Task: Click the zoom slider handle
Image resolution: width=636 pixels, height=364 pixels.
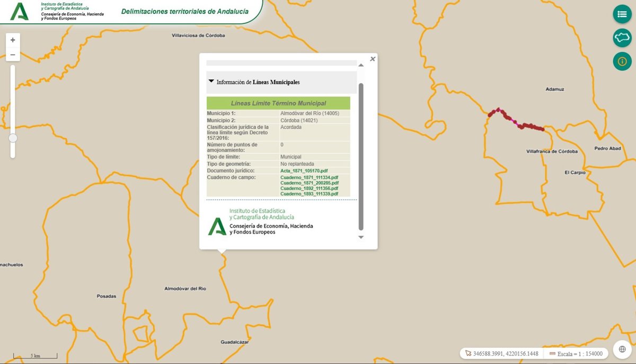Action: [13, 138]
